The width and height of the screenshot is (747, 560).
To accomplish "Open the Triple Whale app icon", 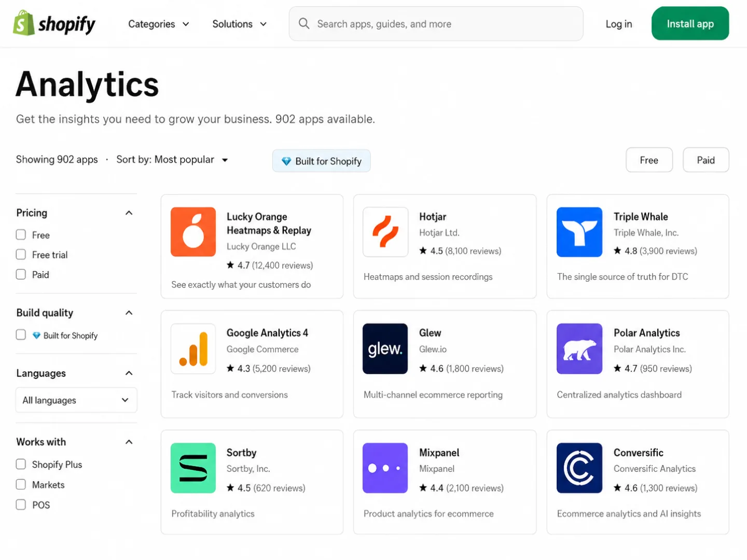I will 579,232.
